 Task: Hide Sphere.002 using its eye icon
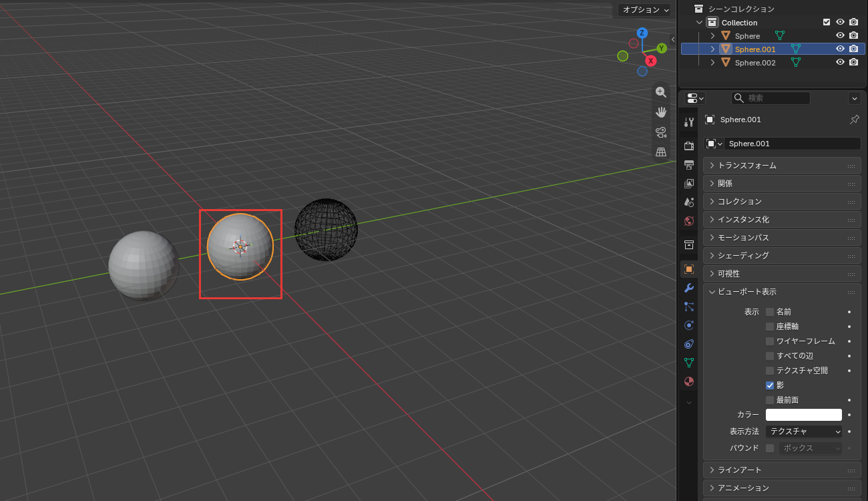click(841, 62)
